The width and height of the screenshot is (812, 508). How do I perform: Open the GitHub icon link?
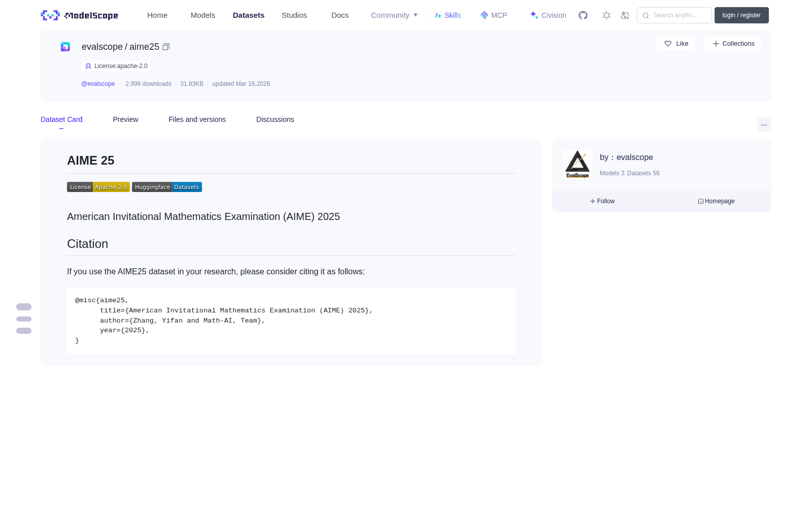pos(583,15)
